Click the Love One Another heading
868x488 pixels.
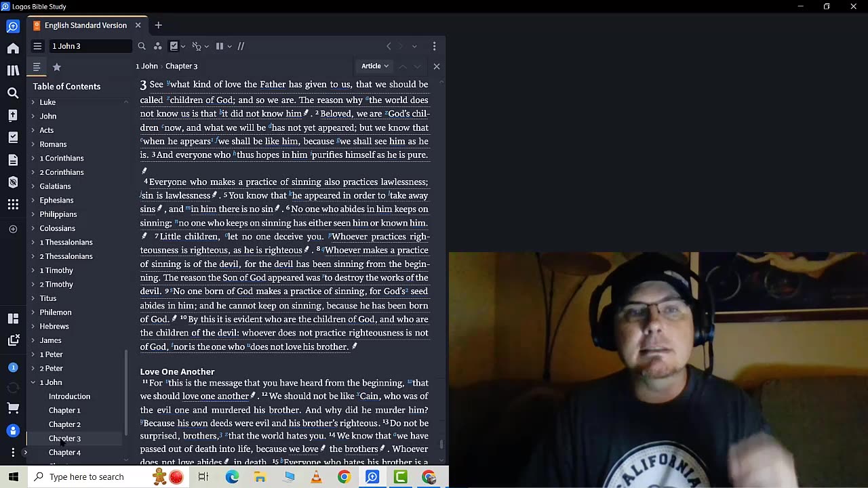(177, 371)
